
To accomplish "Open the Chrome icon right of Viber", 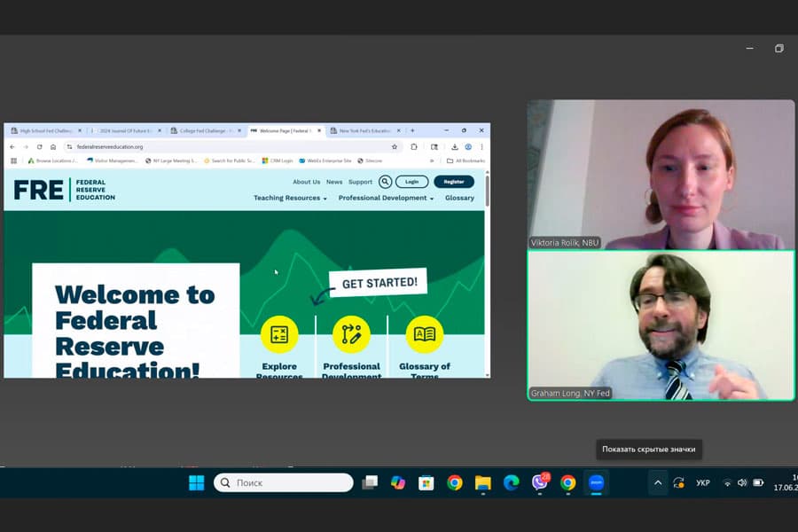I will click(568, 482).
